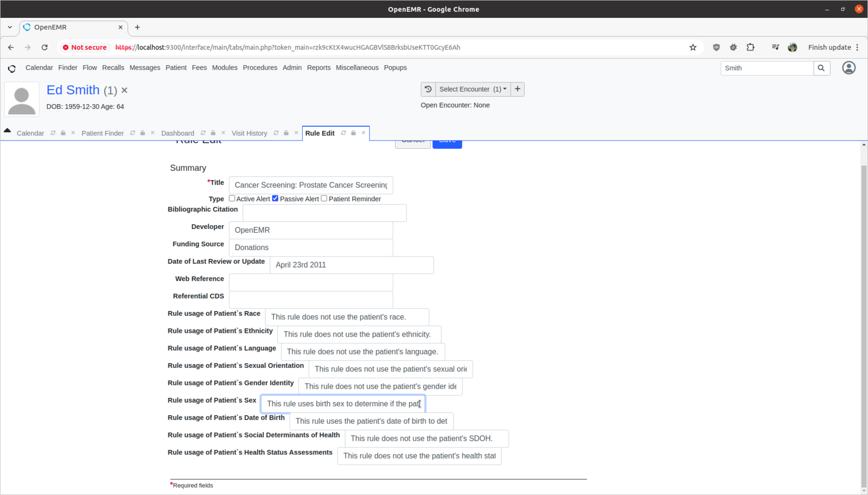Image resolution: width=868 pixels, height=495 pixels.
Task: Click the plus icon to add new encounter
Action: [x=518, y=89]
